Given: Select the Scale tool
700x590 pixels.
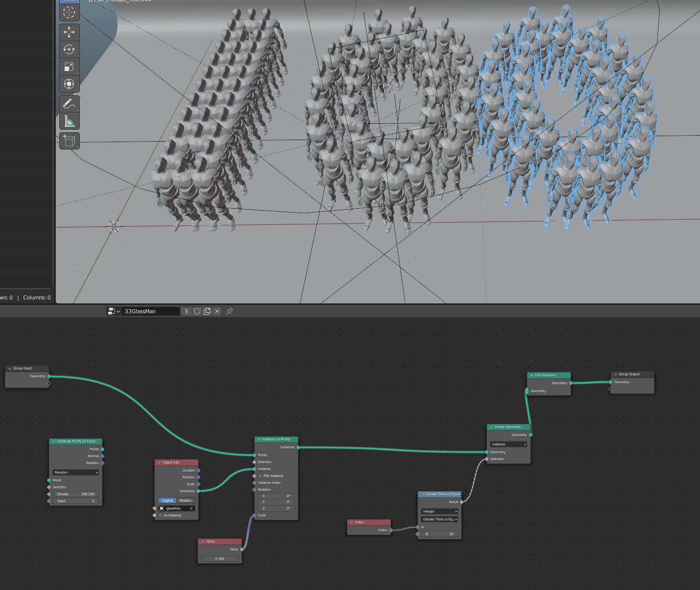Looking at the screenshot, I should pyautogui.click(x=69, y=67).
